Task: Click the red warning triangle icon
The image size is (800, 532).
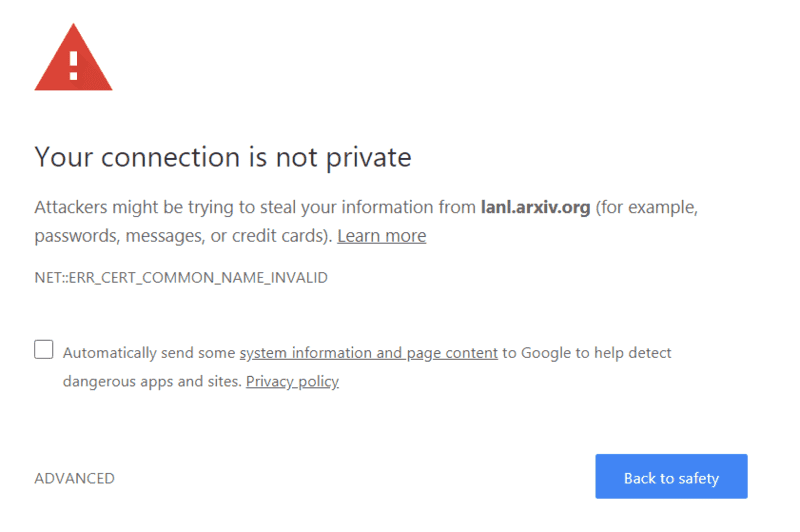Action: click(x=73, y=57)
